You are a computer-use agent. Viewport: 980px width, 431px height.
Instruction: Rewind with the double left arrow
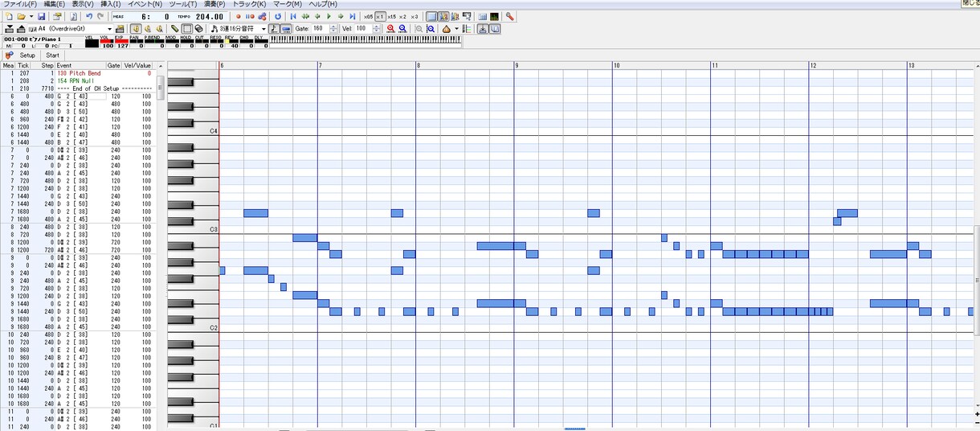click(305, 16)
